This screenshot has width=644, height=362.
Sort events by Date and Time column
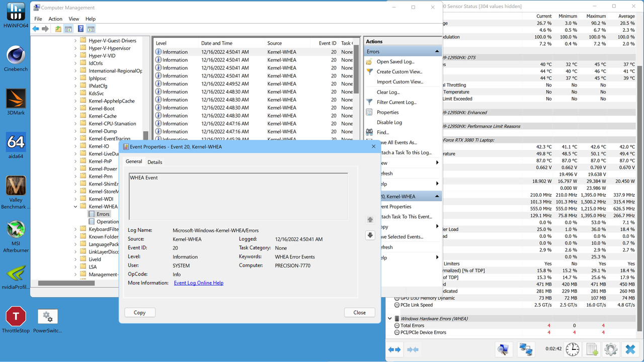pyautogui.click(x=217, y=43)
